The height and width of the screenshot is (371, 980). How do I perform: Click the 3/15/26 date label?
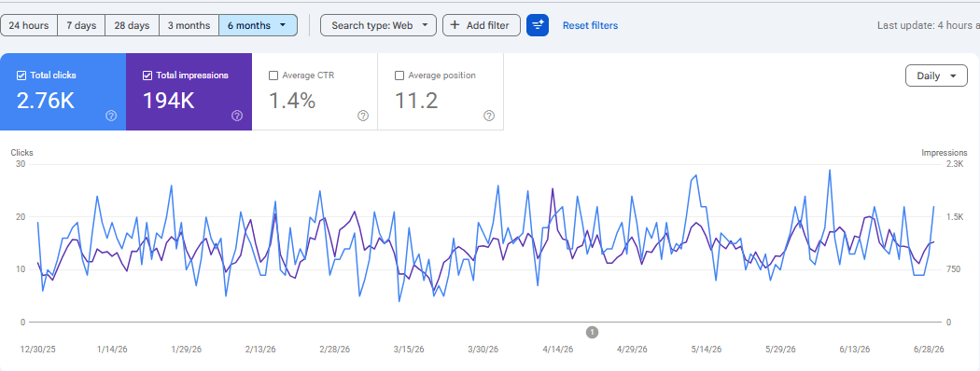[408, 350]
